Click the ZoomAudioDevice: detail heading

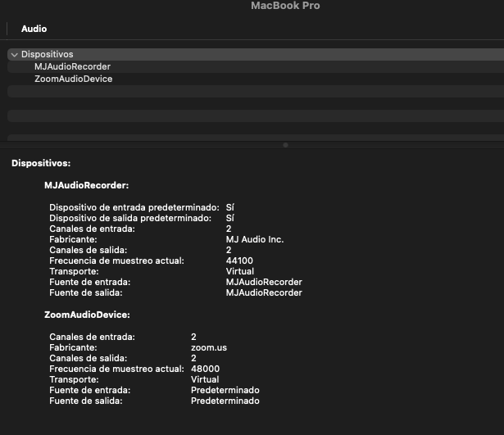(x=87, y=315)
